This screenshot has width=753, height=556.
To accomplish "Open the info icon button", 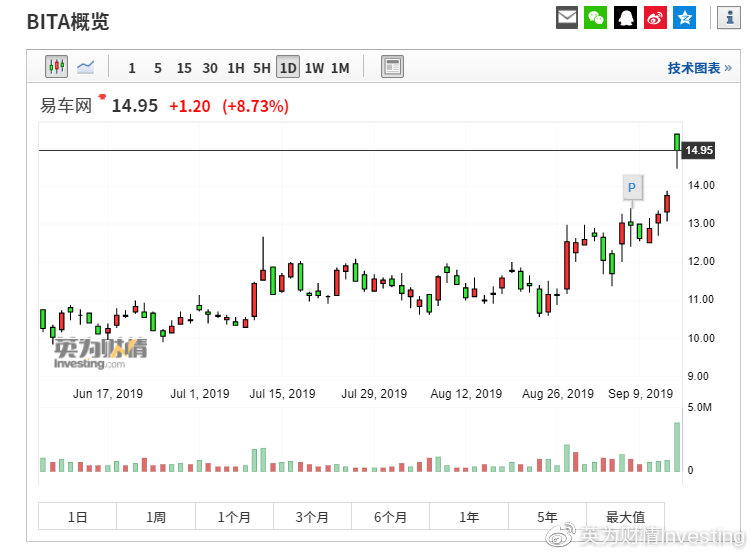I will (729, 17).
